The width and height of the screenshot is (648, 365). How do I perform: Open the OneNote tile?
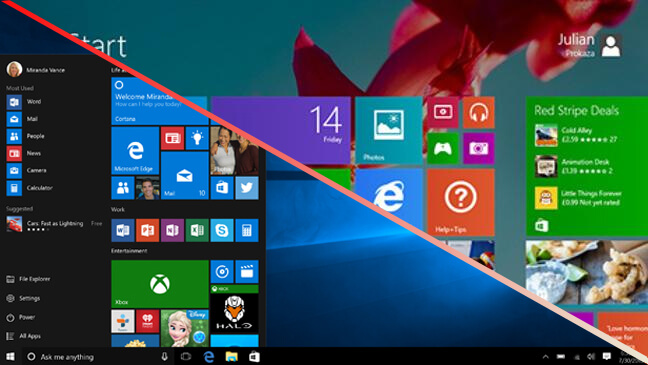click(172, 230)
